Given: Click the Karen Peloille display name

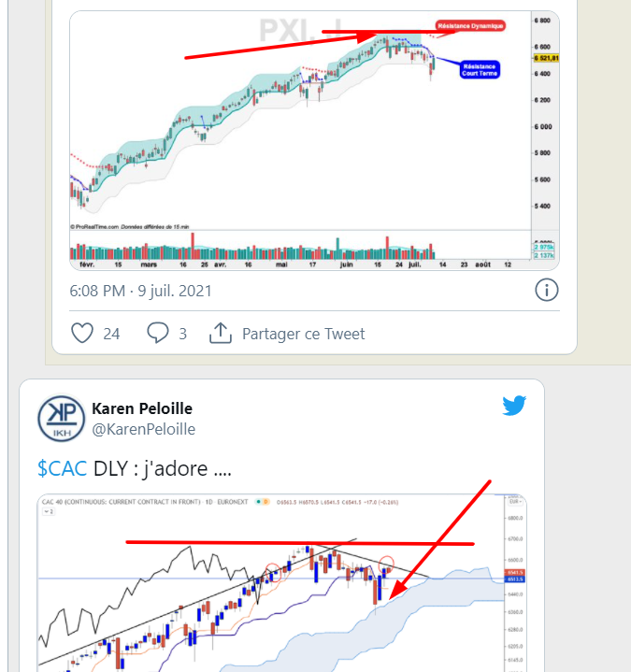Looking at the screenshot, I should click(143, 408).
